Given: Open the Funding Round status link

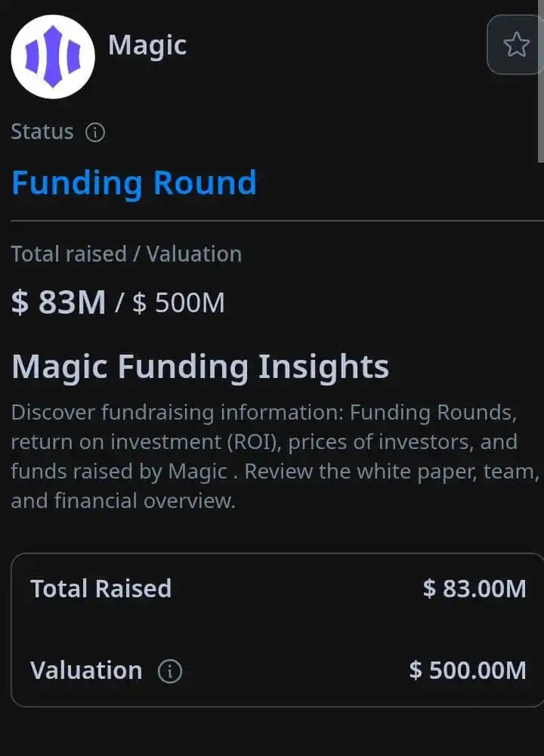Looking at the screenshot, I should [134, 184].
